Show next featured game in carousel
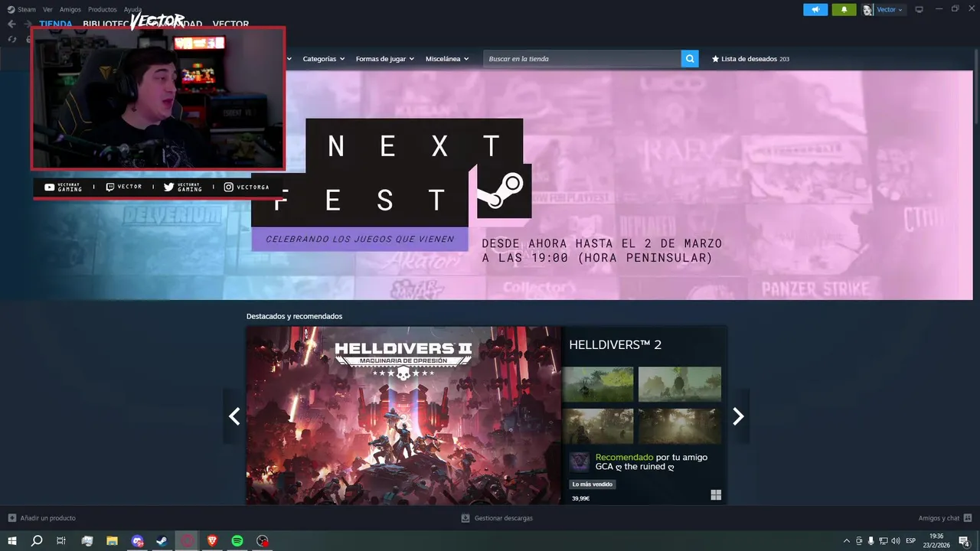 click(738, 416)
